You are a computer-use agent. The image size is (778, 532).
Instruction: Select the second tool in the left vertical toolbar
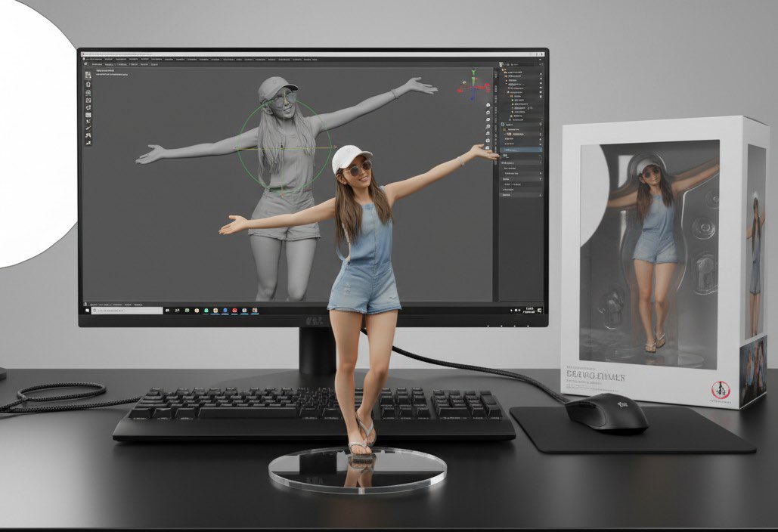point(88,85)
